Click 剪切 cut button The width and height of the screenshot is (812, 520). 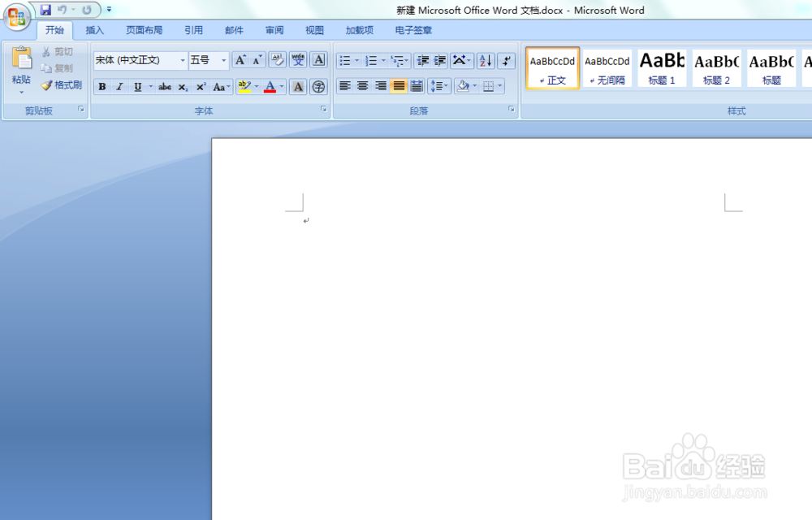pyautogui.click(x=58, y=52)
